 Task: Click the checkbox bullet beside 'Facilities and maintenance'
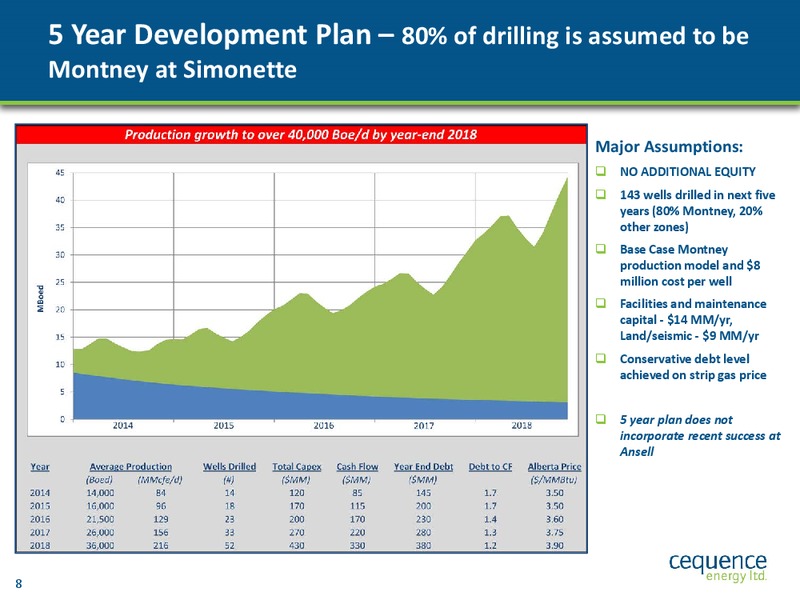(601, 303)
